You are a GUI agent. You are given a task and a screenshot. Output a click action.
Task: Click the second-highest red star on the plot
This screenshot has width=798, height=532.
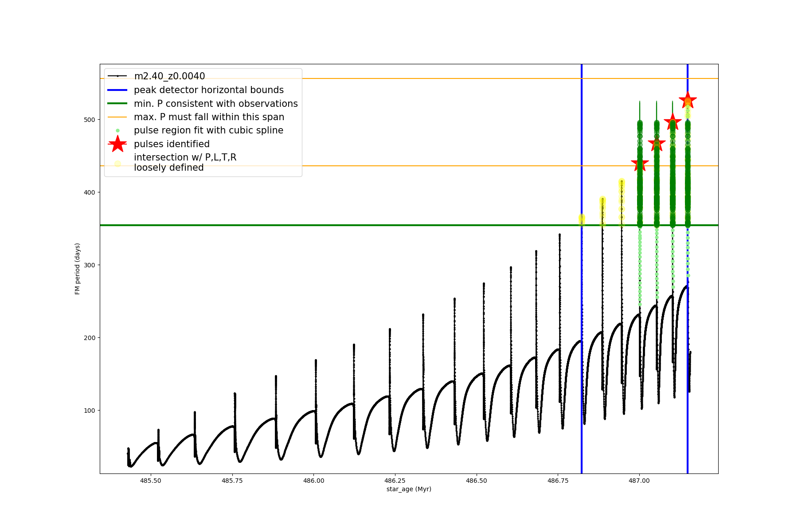point(673,122)
